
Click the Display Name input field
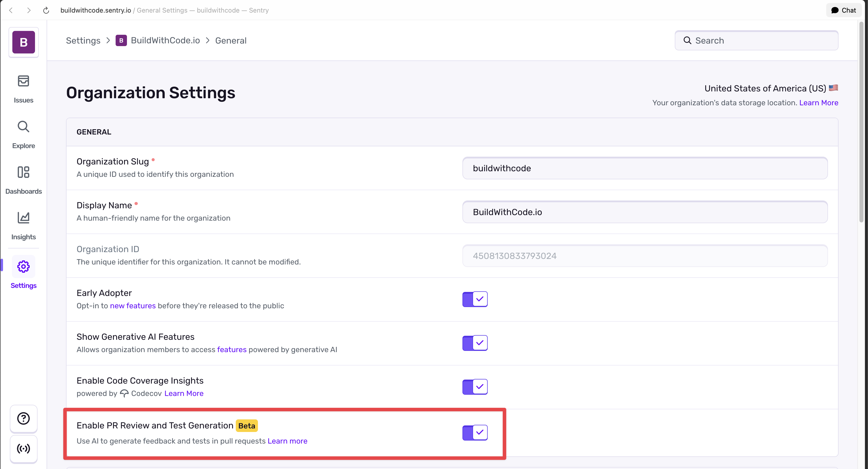click(x=645, y=212)
